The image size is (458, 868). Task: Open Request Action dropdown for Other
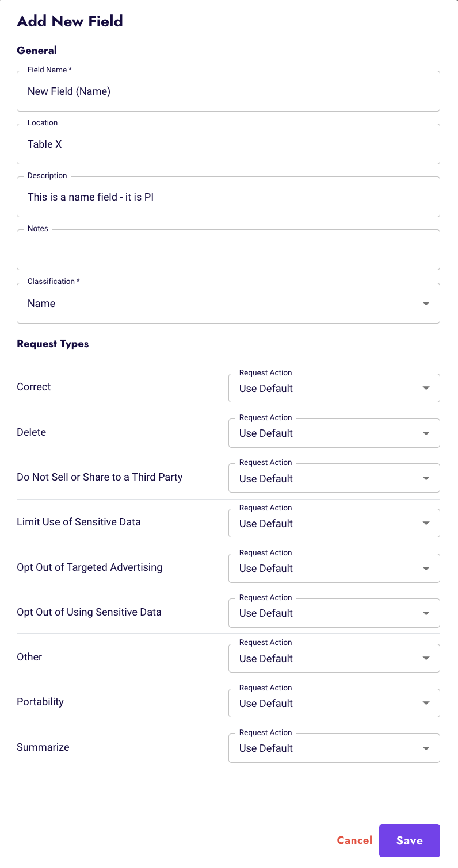334,658
